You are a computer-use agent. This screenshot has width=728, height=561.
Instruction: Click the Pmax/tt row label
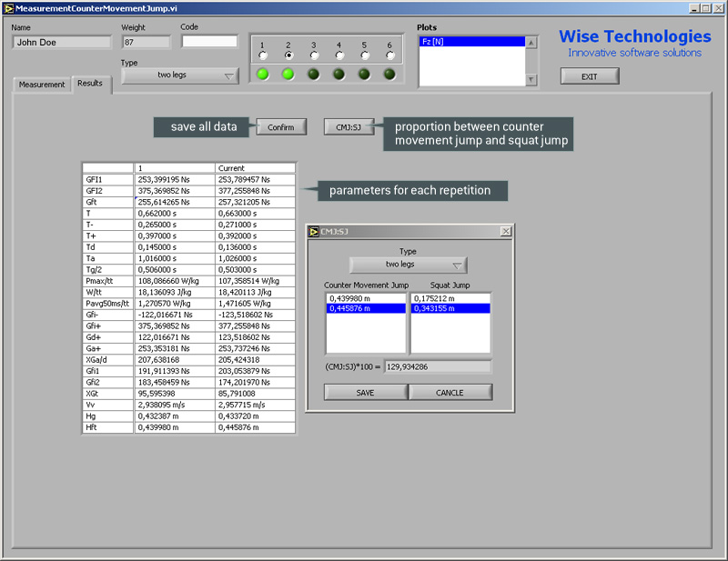[x=108, y=281]
